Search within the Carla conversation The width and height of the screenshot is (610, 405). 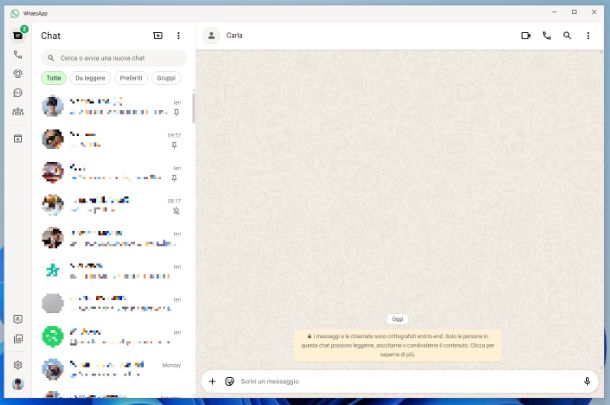(567, 35)
